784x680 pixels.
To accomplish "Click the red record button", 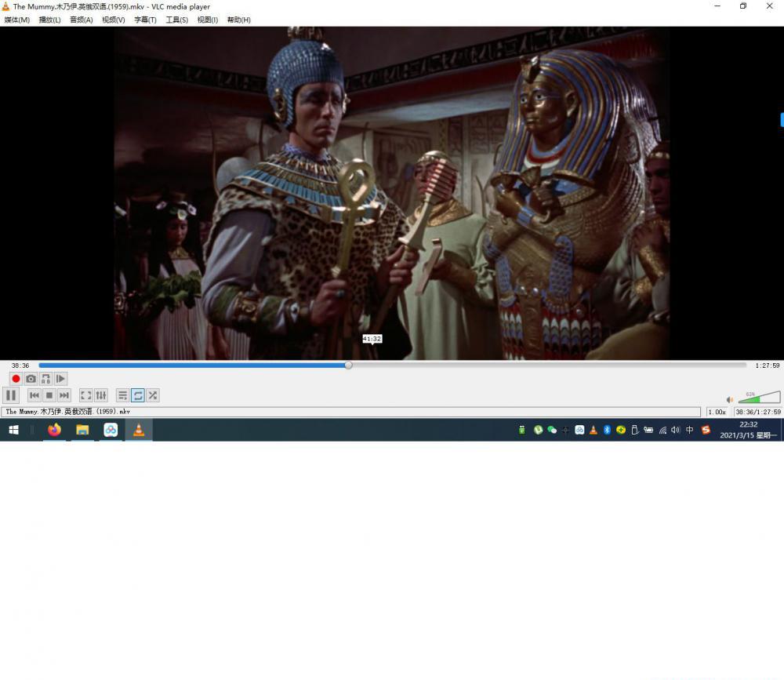I will (16, 379).
